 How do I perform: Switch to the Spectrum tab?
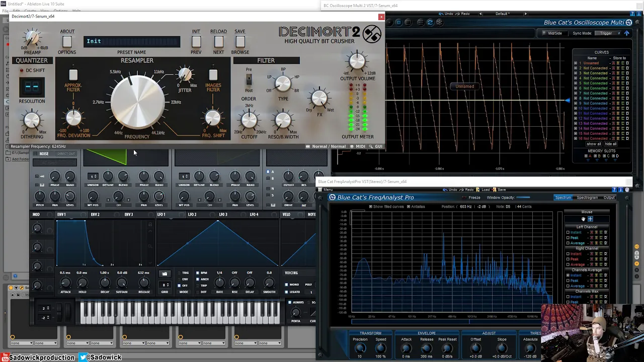[x=563, y=198]
